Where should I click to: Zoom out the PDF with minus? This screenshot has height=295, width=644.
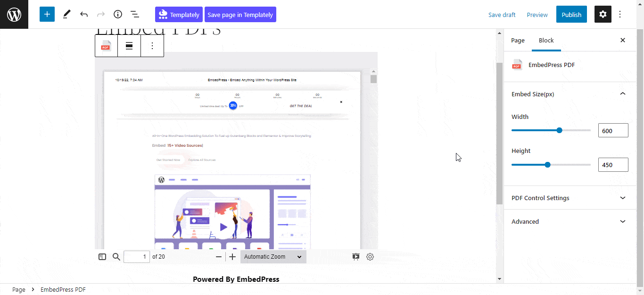click(x=219, y=257)
